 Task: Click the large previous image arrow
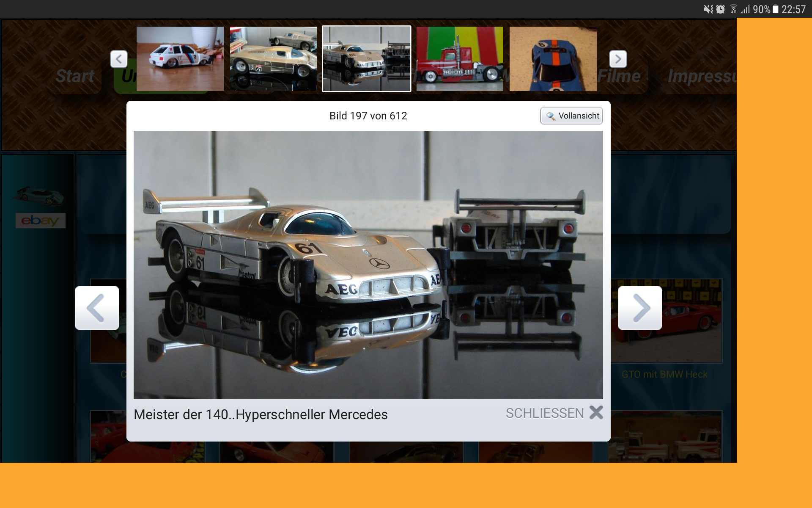97,308
